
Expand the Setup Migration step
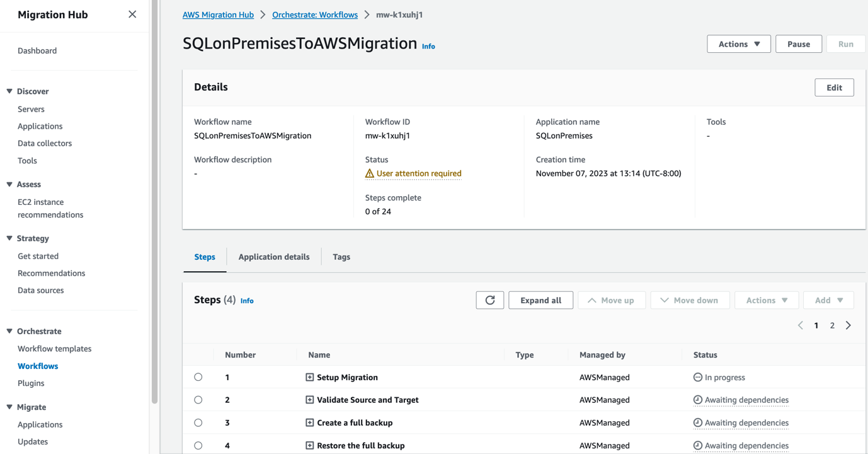310,377
